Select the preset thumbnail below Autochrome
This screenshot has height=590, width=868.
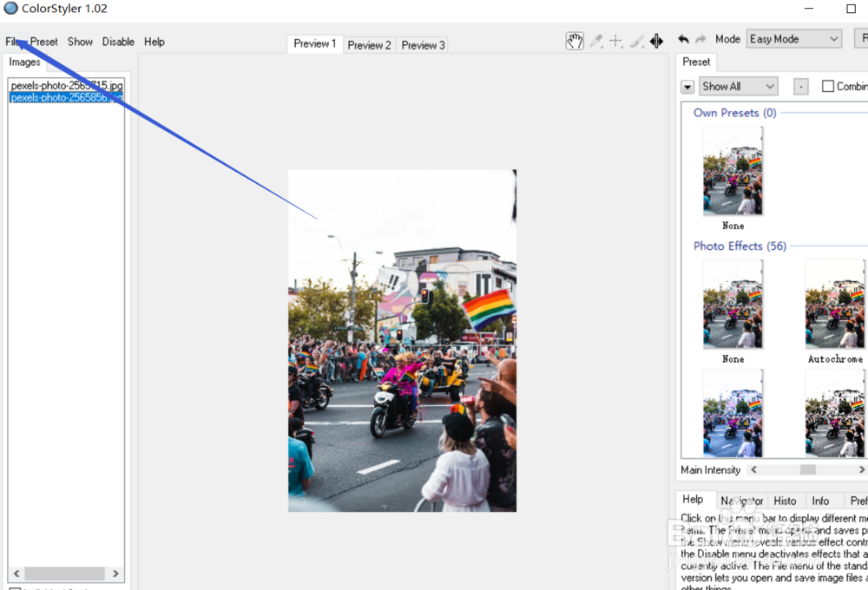[x=834, y=414]
